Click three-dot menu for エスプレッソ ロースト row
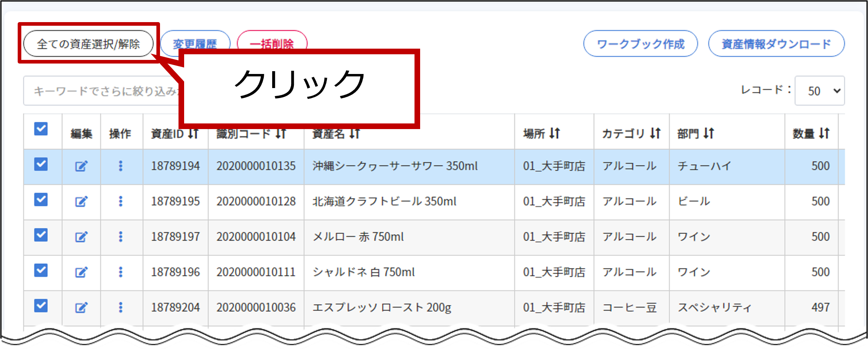The image size is (868, 349). 120,308
